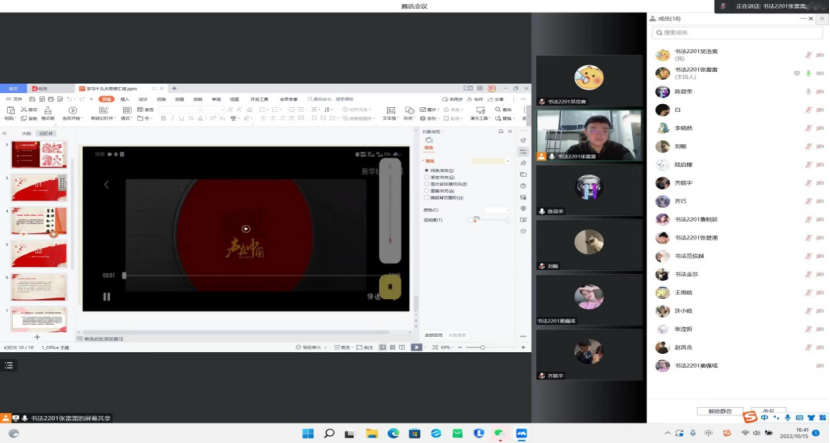Select the picture or texture fill option
This screenshot has height=443, width=830.
coord(427,185)
